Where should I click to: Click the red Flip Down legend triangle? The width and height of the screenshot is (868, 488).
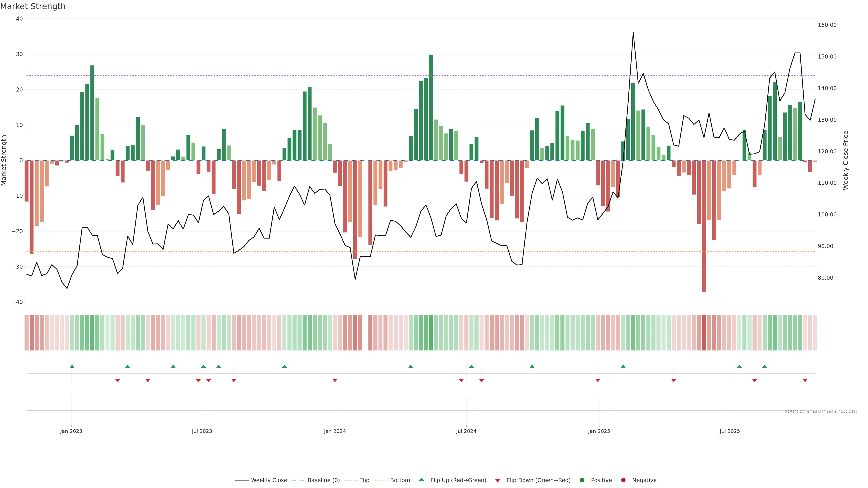498,481
